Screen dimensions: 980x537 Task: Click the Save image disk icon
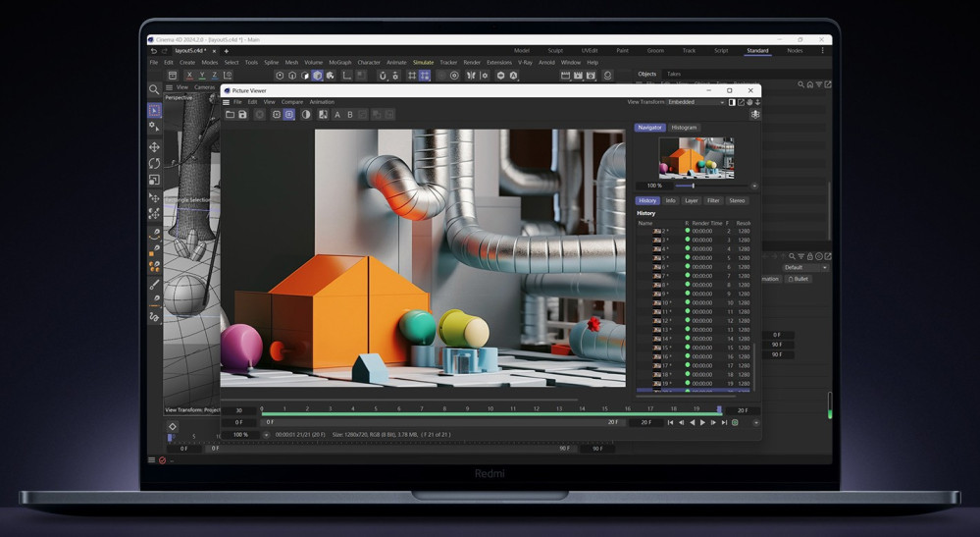click(242, 115)
